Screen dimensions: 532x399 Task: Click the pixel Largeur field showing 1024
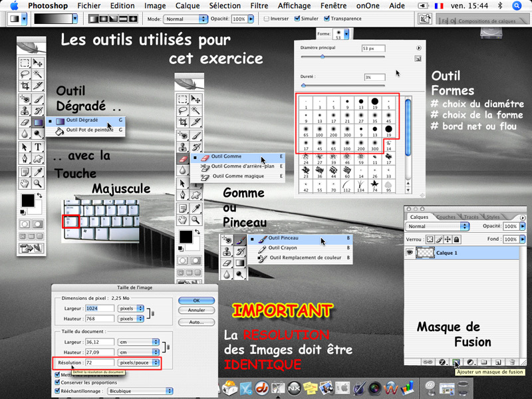click(x=100, y=309)
